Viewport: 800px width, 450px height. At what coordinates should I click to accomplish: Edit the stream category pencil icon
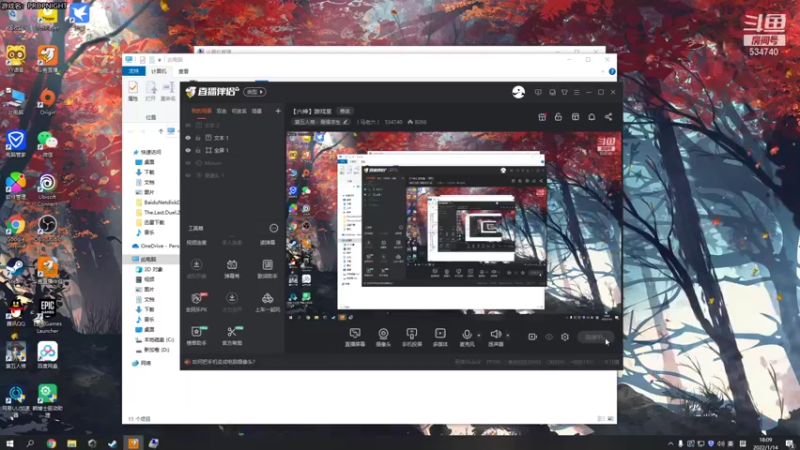346,122
